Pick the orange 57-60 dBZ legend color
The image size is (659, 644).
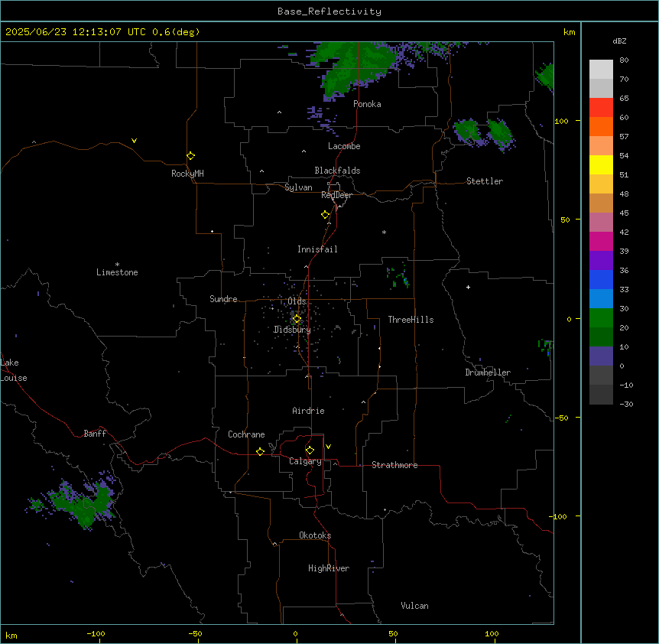(x=601, y=126)
